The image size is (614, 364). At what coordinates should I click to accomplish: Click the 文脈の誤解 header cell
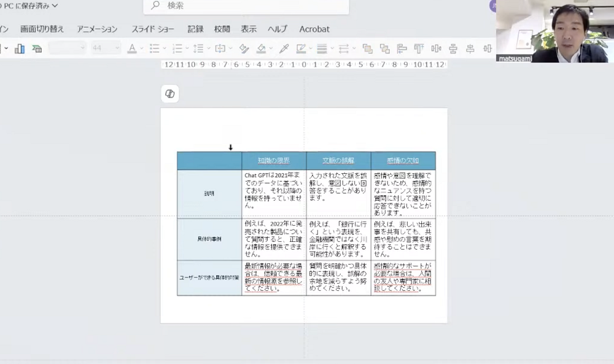pos(338,160)
